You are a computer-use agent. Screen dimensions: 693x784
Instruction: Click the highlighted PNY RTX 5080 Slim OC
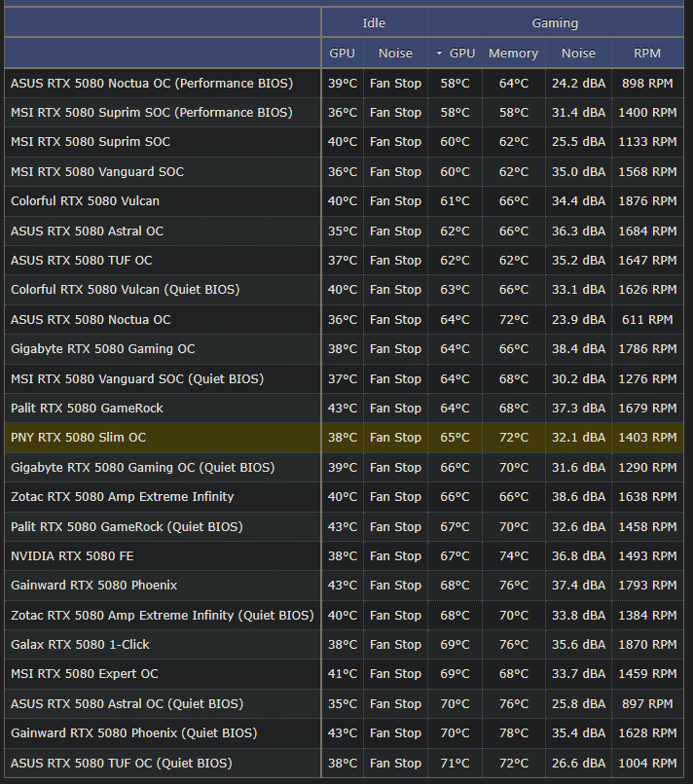(x=79, y=438)
